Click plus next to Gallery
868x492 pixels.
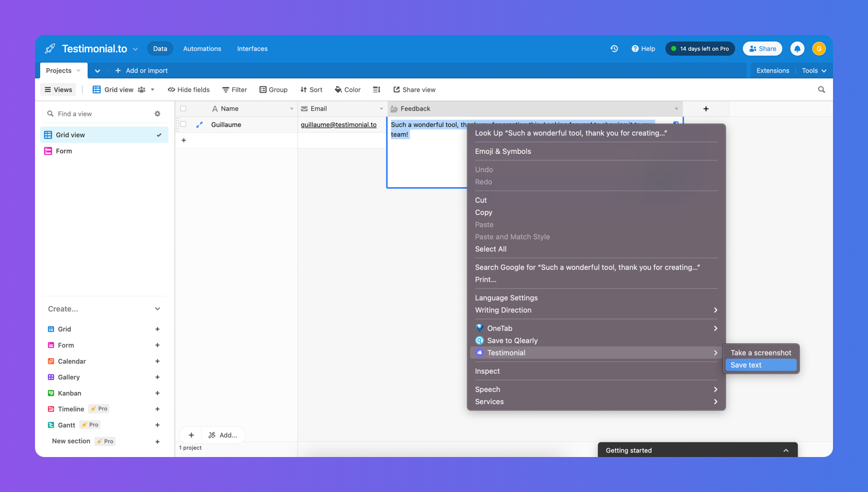point(157,377)
